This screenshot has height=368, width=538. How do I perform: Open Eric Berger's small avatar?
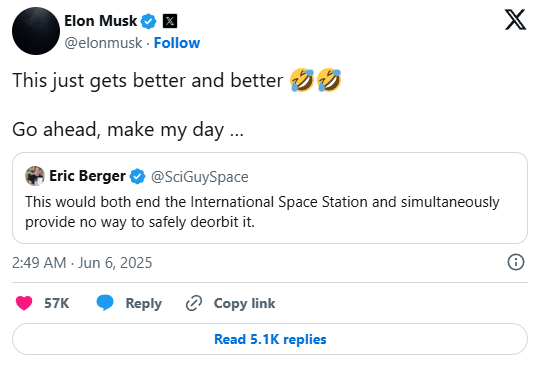[x=35, y=176]
